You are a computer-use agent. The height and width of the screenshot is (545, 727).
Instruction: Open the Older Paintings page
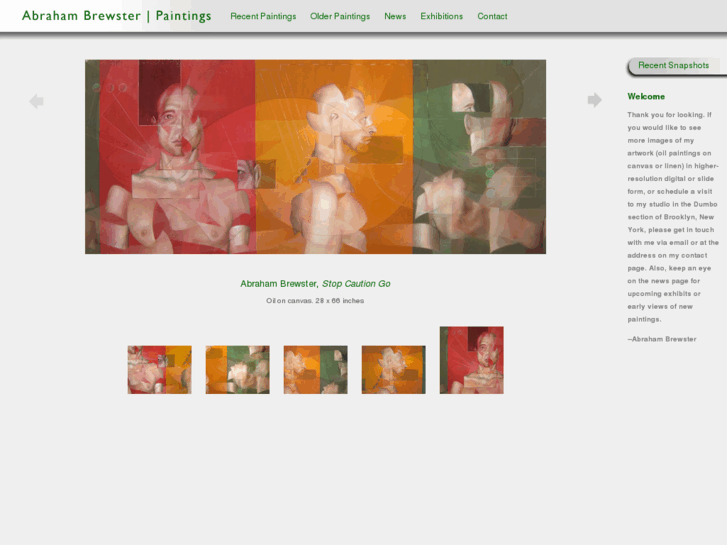pos(340,16)
